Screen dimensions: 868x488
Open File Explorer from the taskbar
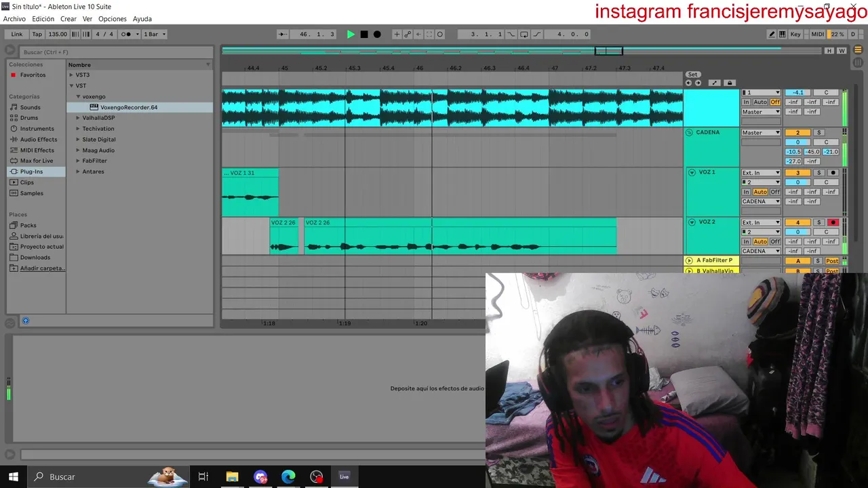point(232,476)
